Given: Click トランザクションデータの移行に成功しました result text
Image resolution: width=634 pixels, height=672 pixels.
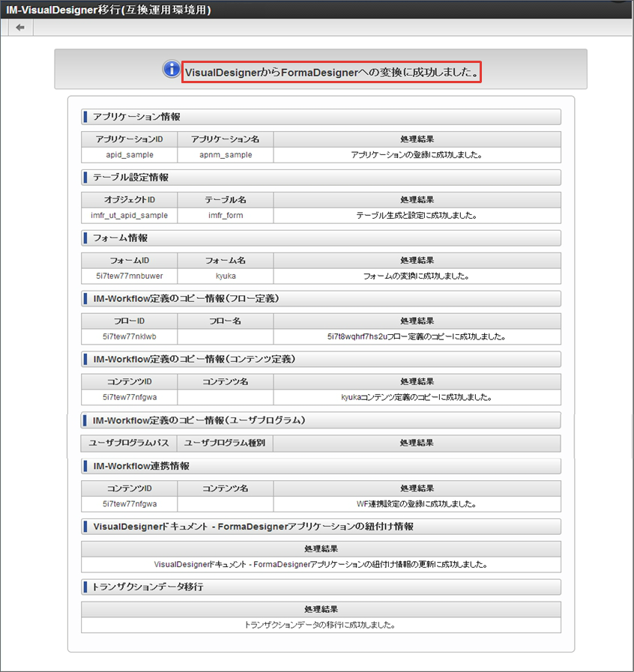Looking at the screenshot, I should (321, 625).
